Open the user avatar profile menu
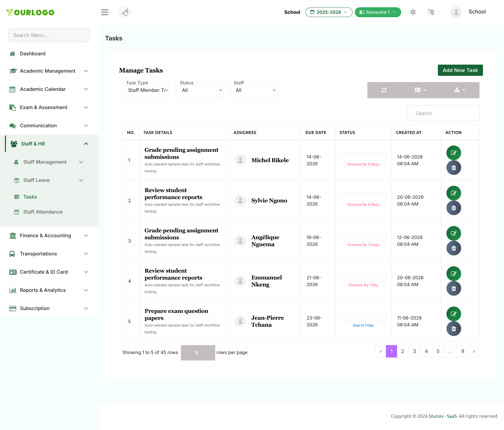Viewport: 504px width, 430px height. tap(456, 12)
